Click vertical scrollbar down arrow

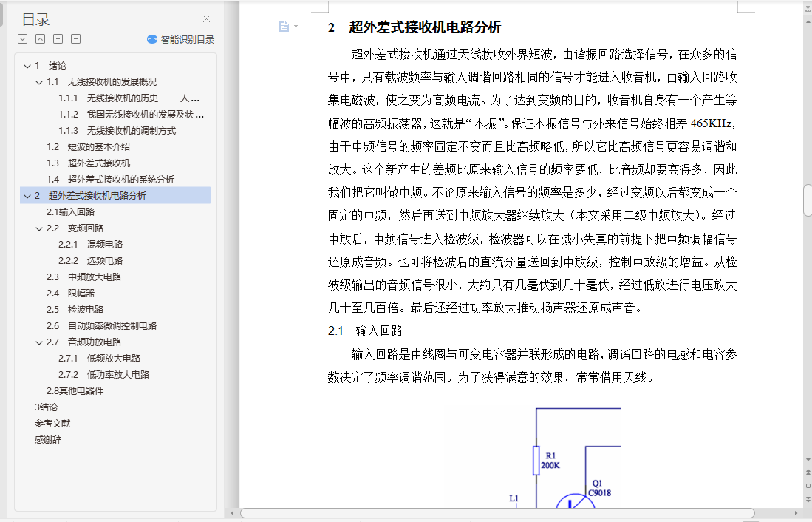(x=808, y=460)
